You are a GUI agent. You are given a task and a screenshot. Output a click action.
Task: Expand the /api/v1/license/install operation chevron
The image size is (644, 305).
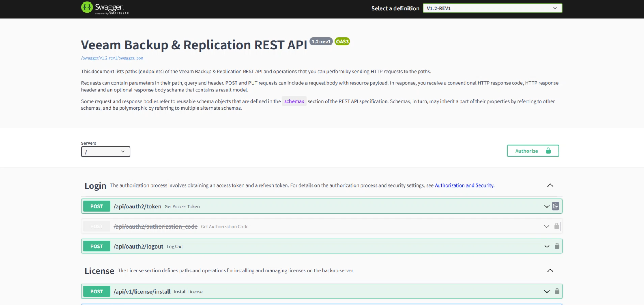(x=547, y=291)
